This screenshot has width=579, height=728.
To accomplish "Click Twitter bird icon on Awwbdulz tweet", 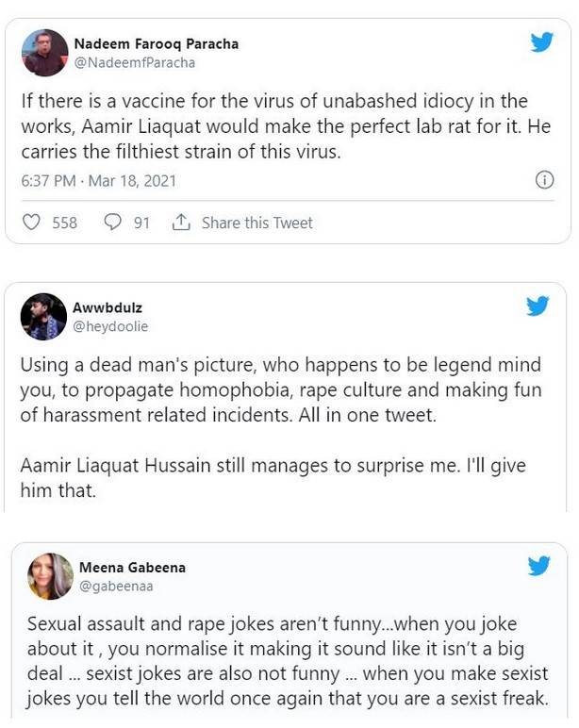I will click(x=538, y=306).
